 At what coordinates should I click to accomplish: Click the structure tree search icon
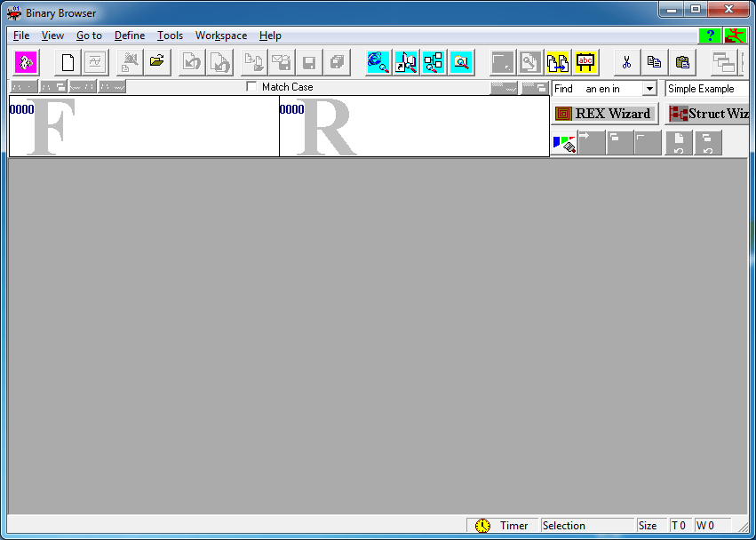click(434, 62)
